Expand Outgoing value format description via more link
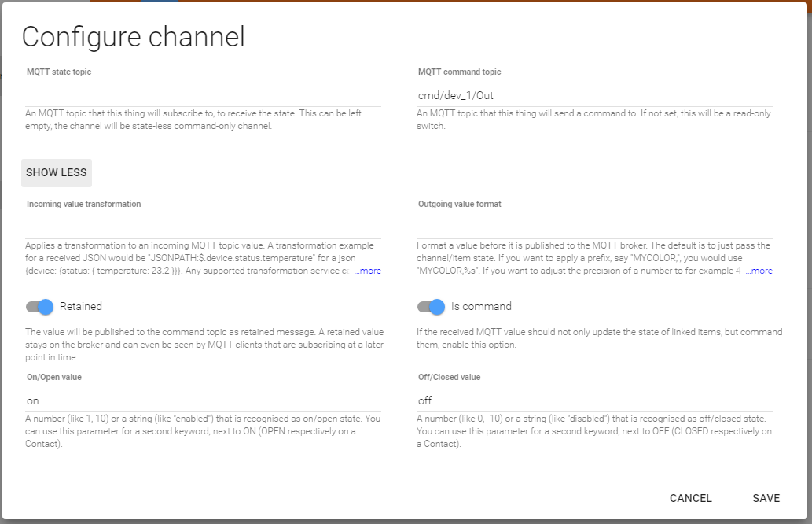Viewport: 812px width, 524px height. pos(759,271)
